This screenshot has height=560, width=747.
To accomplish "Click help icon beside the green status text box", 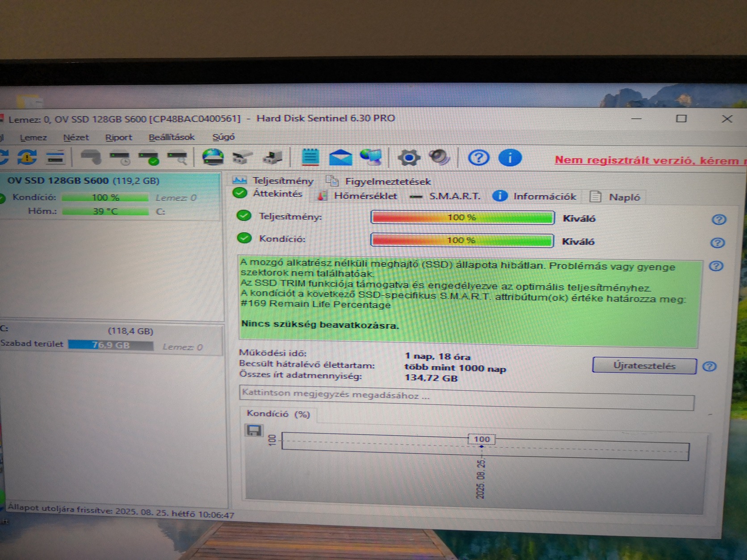I will pyautogui.click(x=716, y=266).
